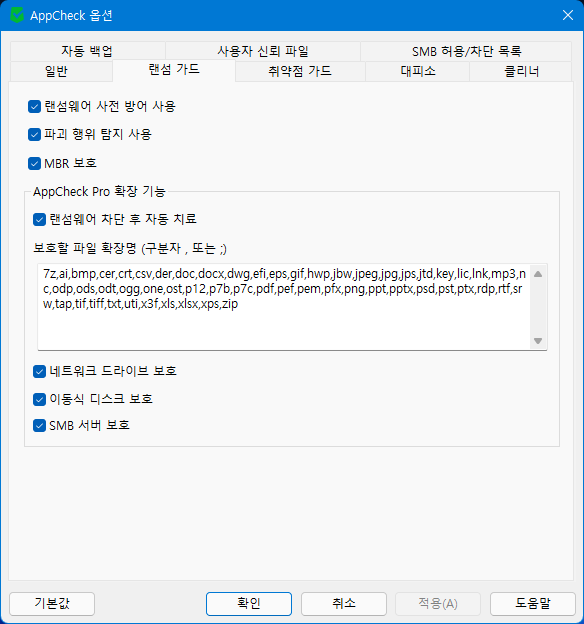Viewport: 584px width, 624px height.
Task: Open SMB 허용/차단 목록 tab
Action: pyautogui.click(x=466, y=51)
